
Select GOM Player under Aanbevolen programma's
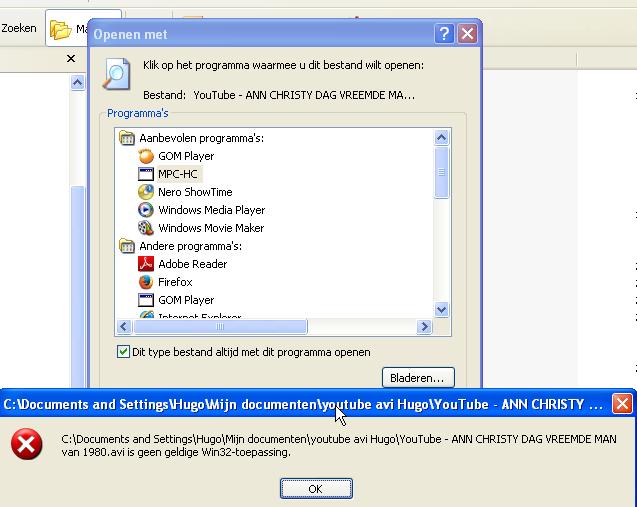pyautogui.click(x=186, y=156)
